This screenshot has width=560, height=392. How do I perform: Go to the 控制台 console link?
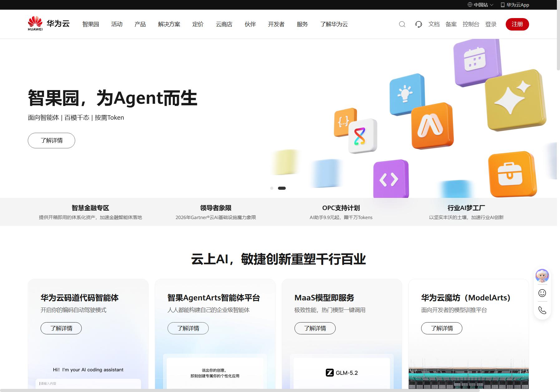pyautogui.click(x=471, y=24)
